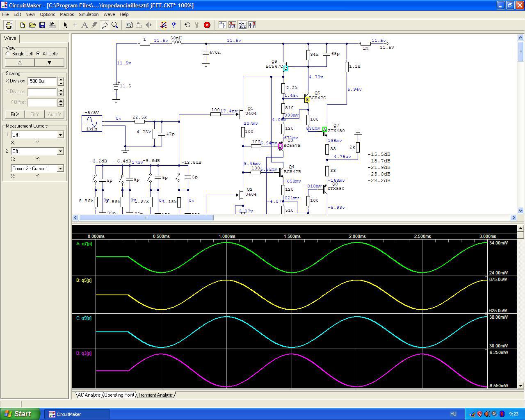
Task: Click the Windows Start button
Action: pos(20,414)
